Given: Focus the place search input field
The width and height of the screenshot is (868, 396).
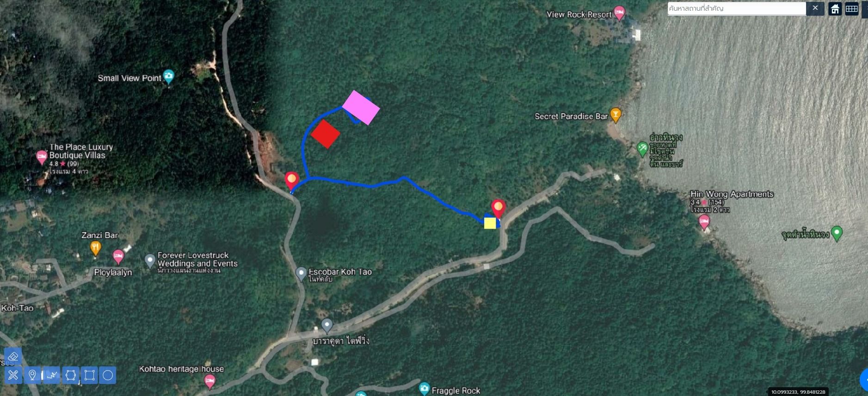Looking at the screenshot, I should [x=737, y=8].
